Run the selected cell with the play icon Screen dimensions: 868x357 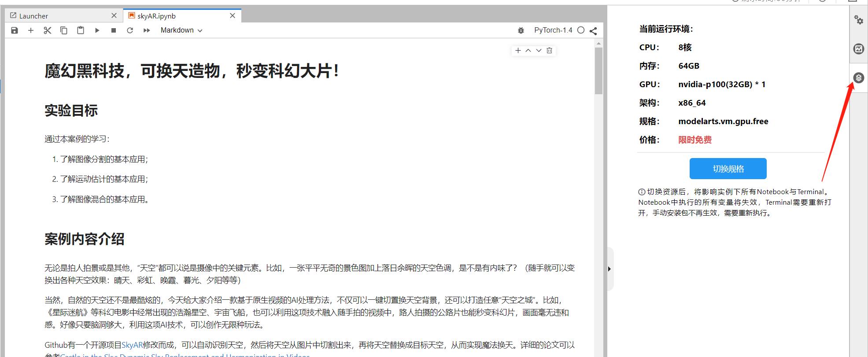(97, 30)
